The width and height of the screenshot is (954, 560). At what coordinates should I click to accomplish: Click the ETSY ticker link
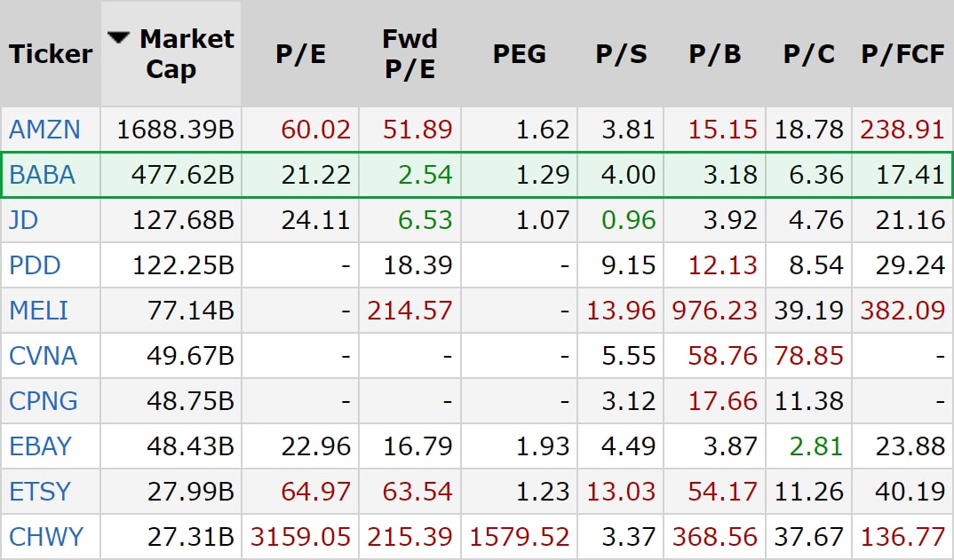pyautogui.click(x=40, y=491)
